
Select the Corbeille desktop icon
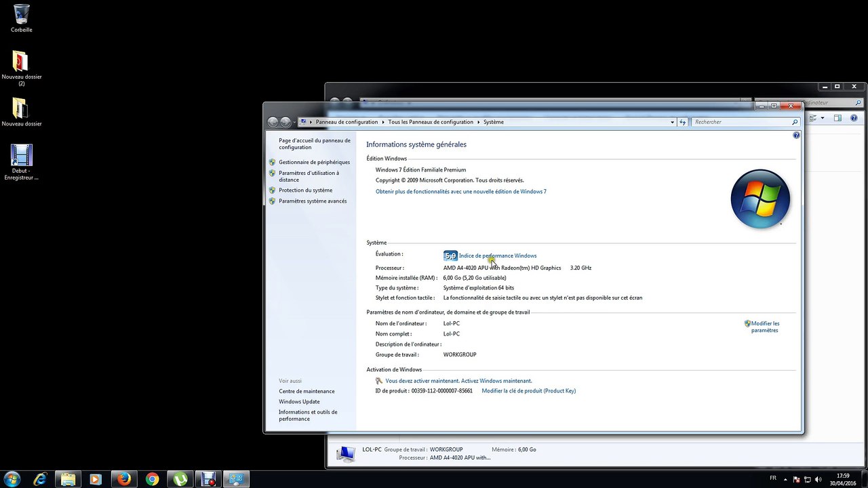click(22, 18)
